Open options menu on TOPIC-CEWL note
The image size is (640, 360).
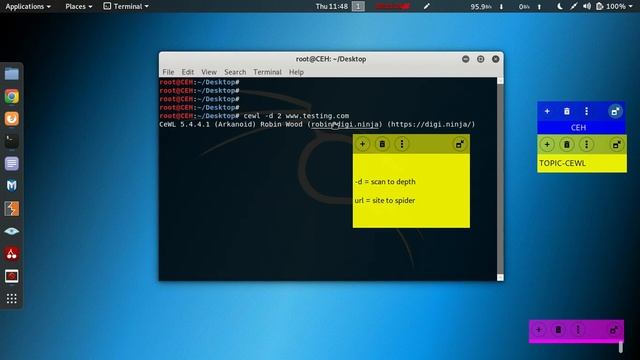pos(587,144)
